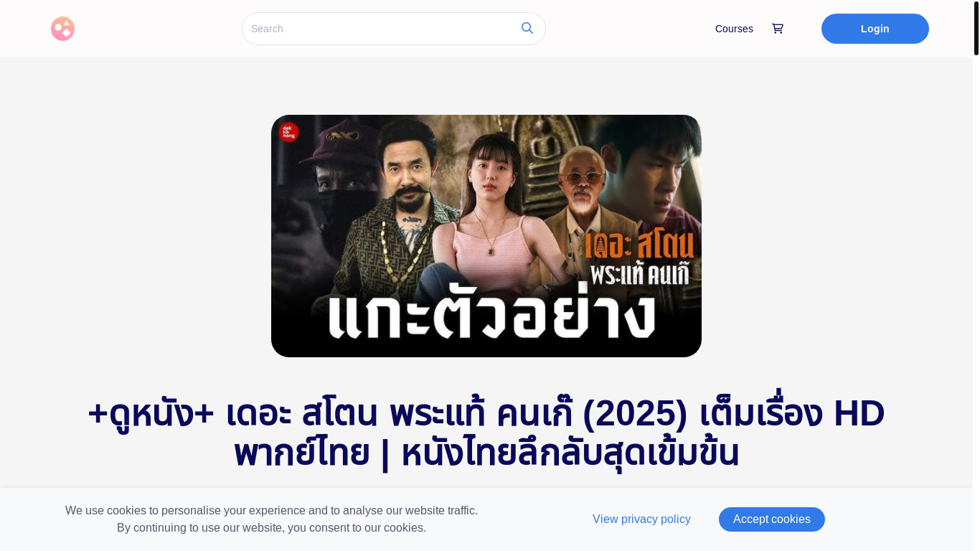980x551 pixels.
Task: Click the red dek tit nang badge on poster
Action: point(288,132)
